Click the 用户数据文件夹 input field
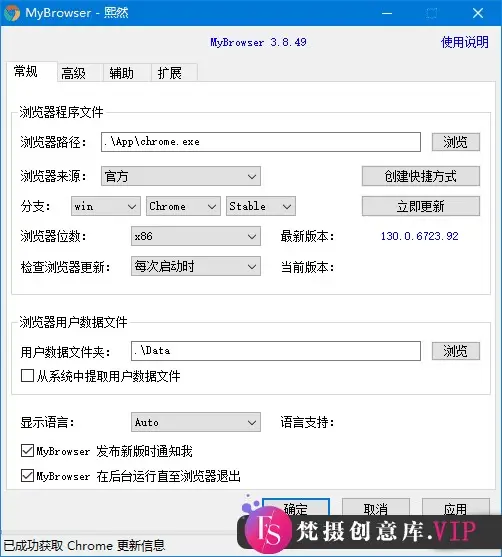The width and height of the screenshot is (502, 557). (x=276, y=351)
